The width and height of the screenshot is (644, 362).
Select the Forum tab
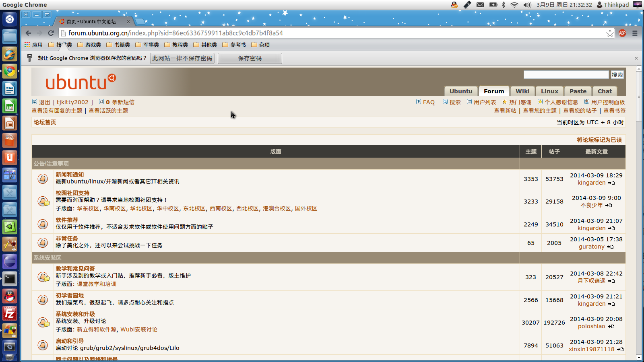tap(494, 91)
